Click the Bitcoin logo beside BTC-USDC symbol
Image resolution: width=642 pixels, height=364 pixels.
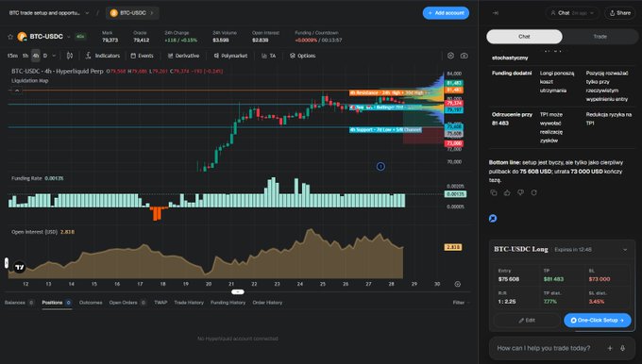22,37
